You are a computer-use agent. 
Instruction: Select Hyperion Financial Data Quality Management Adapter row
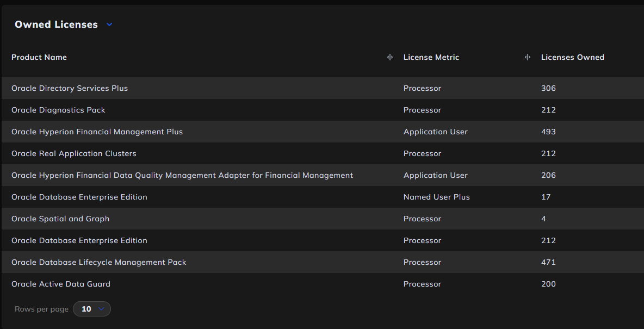(323, 176)
